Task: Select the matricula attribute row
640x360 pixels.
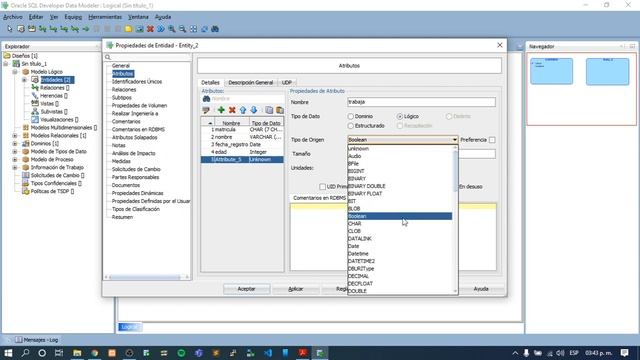Action: point(242,129)
